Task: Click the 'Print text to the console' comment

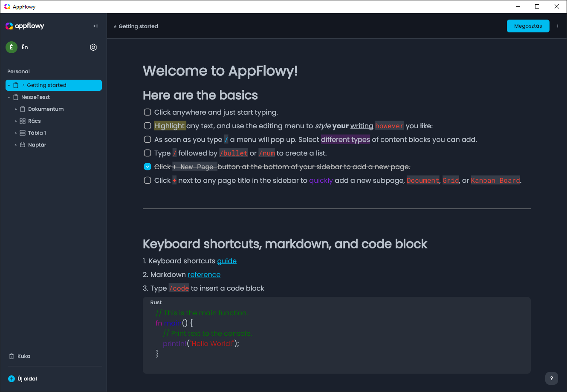Action: click(208, 333)
